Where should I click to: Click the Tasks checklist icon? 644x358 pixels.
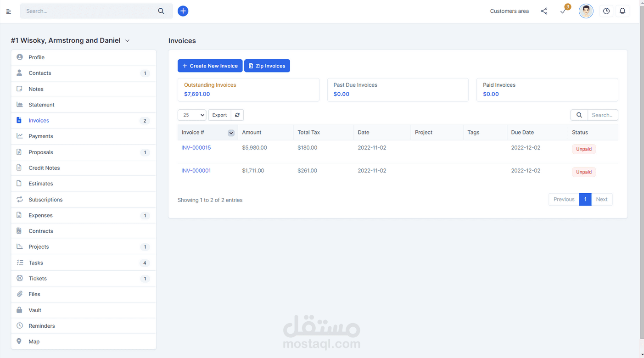[19, 263]
